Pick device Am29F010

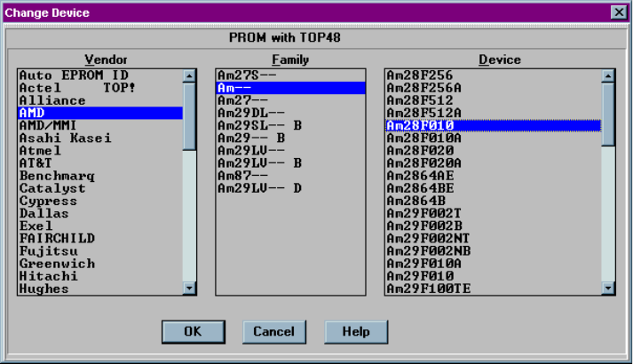coord(494,276)
